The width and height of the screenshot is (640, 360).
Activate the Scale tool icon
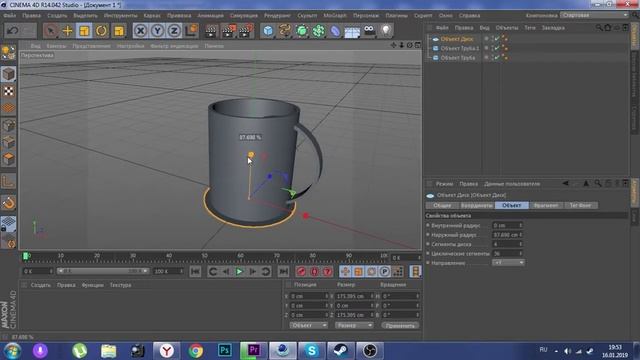[84, 31]
